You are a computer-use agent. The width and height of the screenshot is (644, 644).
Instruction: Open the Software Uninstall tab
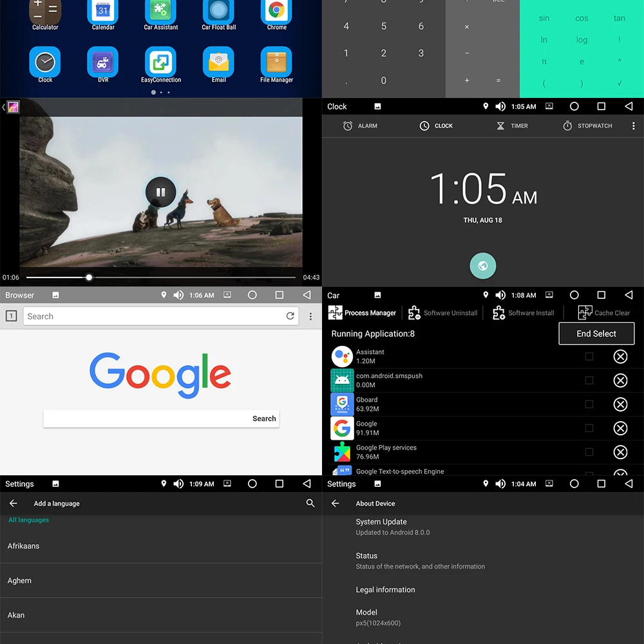[442, 313]
